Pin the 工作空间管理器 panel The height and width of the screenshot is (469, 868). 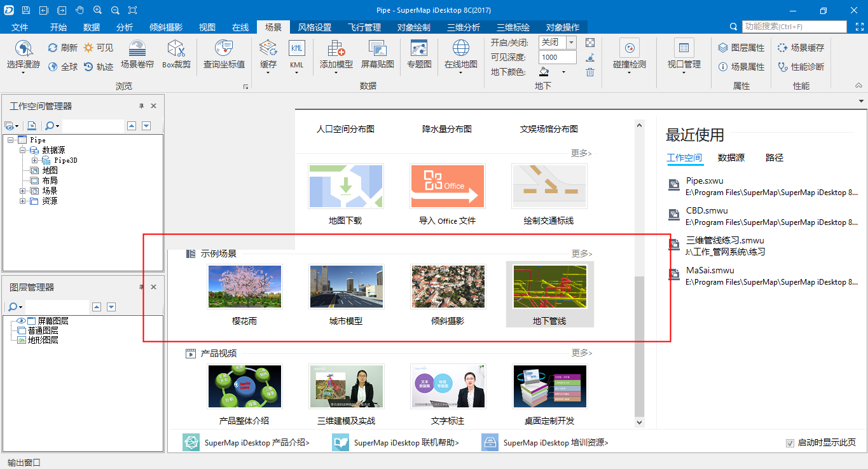pyautogui.click(x=141, y=106)
